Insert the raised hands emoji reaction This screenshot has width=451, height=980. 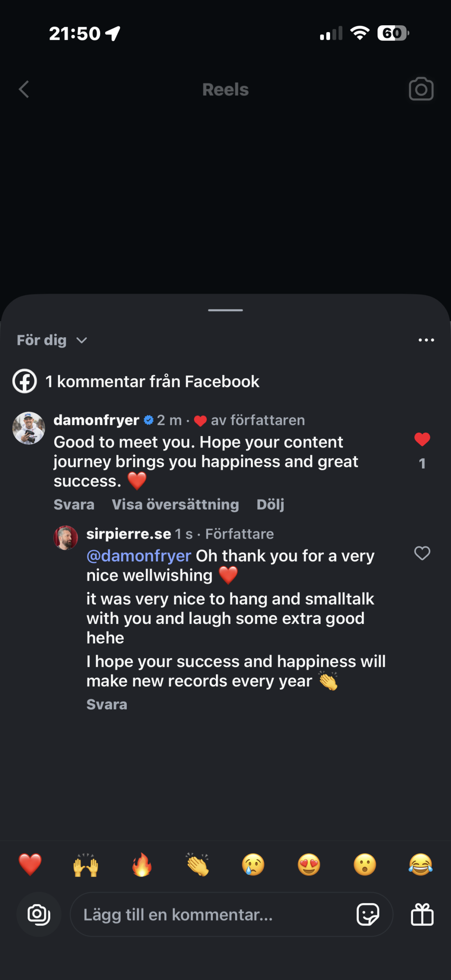[86, 865]
